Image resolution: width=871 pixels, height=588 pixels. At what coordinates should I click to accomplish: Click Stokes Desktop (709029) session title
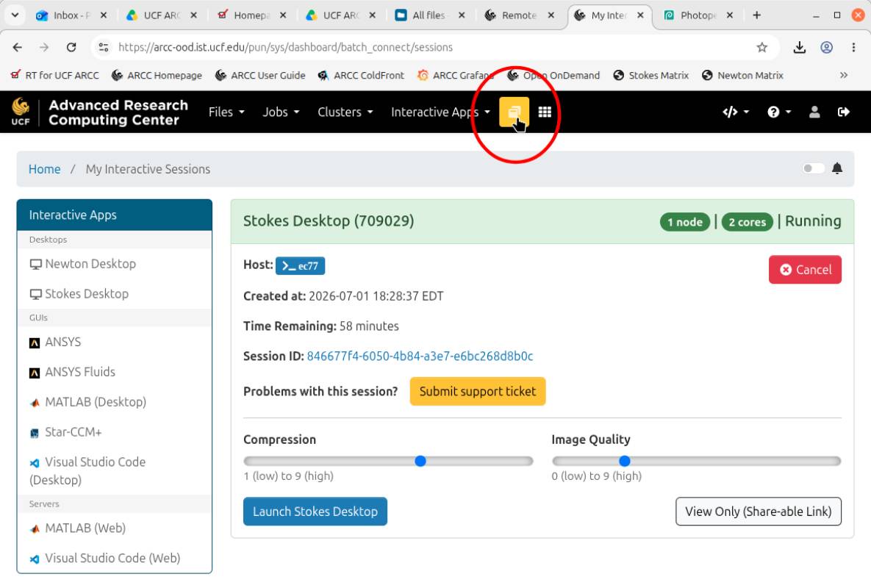tap(329, 221)
